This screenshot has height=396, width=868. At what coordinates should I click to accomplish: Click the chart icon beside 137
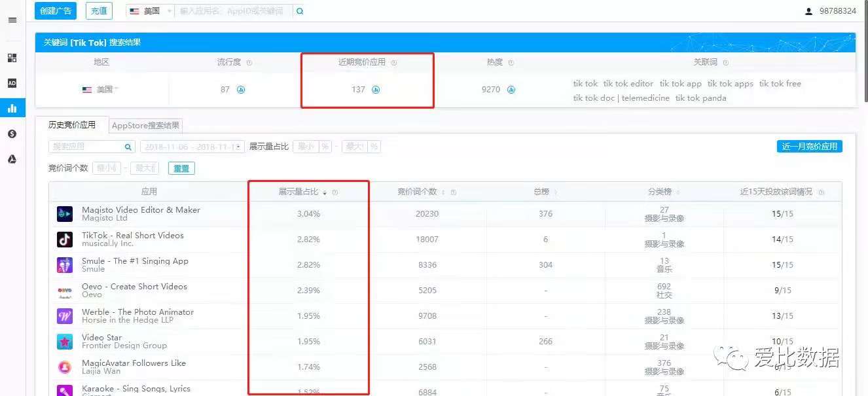pyautogui.click(x=376, y=90)
